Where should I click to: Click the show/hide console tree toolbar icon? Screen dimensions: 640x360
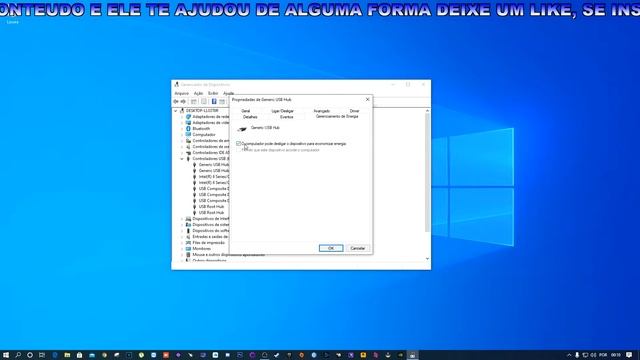pyautogui.click(x=194, y=102)
